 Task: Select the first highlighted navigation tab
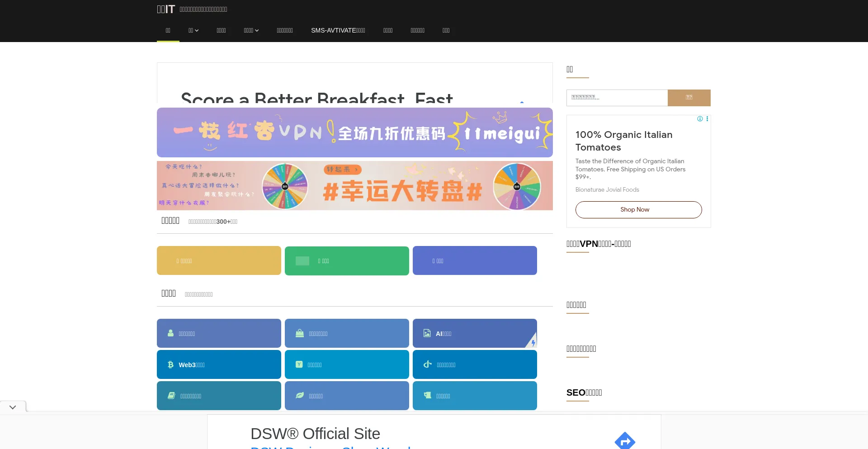(168, 30)
